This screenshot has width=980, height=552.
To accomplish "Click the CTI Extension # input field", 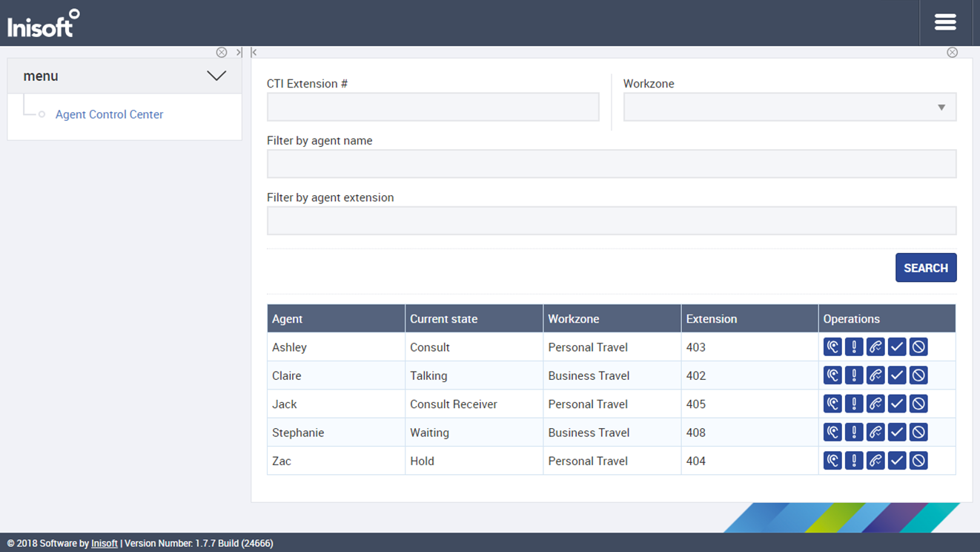I will [433, 108].
